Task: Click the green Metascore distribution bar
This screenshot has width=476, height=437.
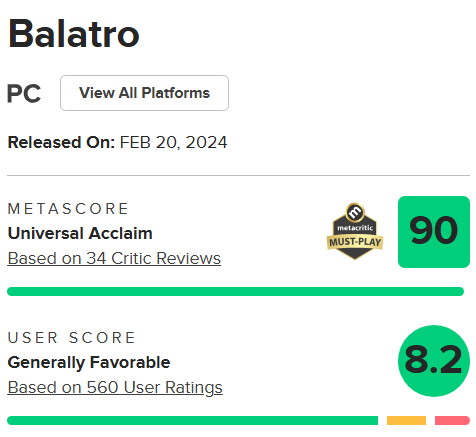Action: [x=235, y=291]
